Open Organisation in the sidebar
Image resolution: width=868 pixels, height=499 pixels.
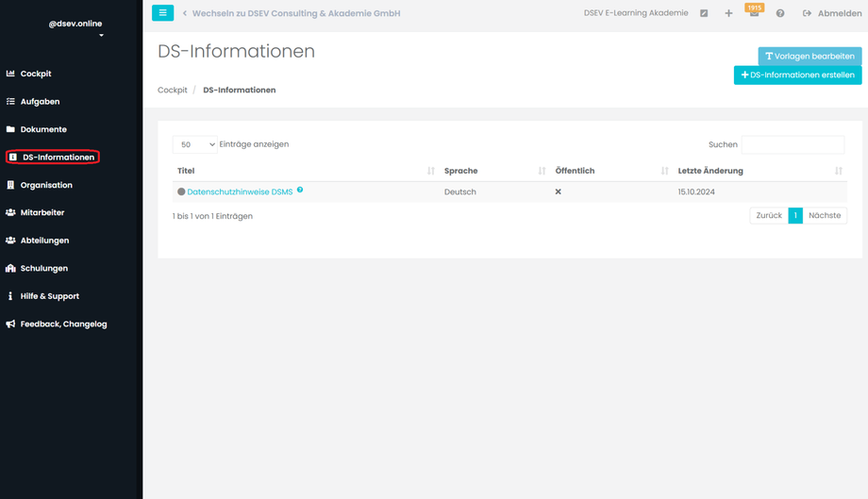(x=46, y=185)
